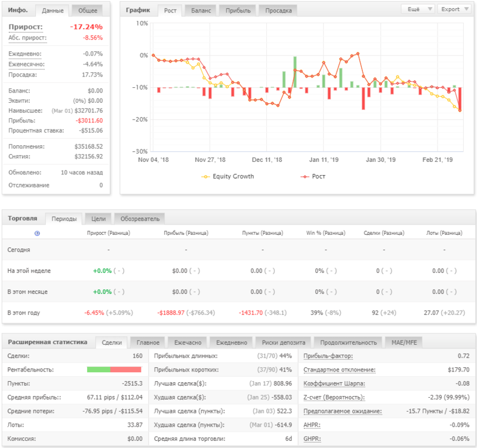This screenshot has height=448, width=477.
Task: Click the В этом году row label
Action: tap(23, 313)
